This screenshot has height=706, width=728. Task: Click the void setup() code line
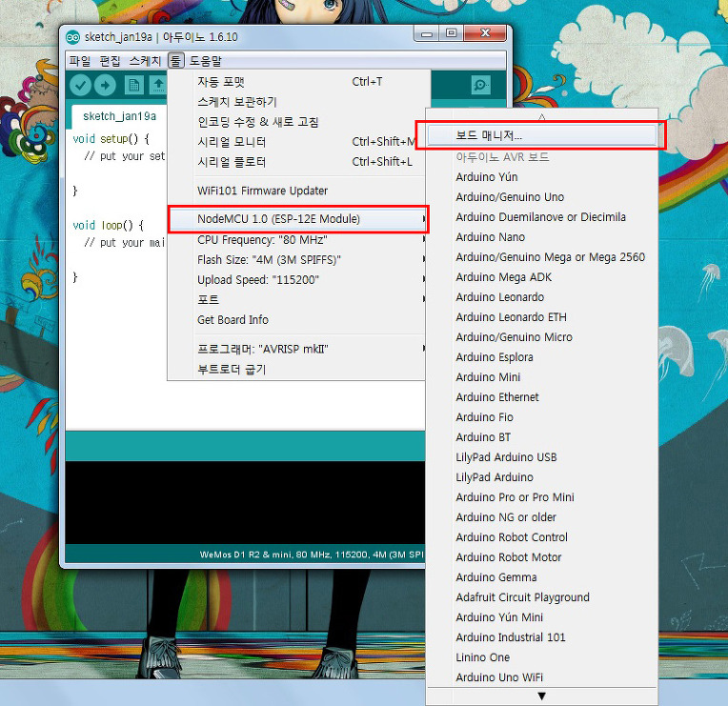(111, 139)
